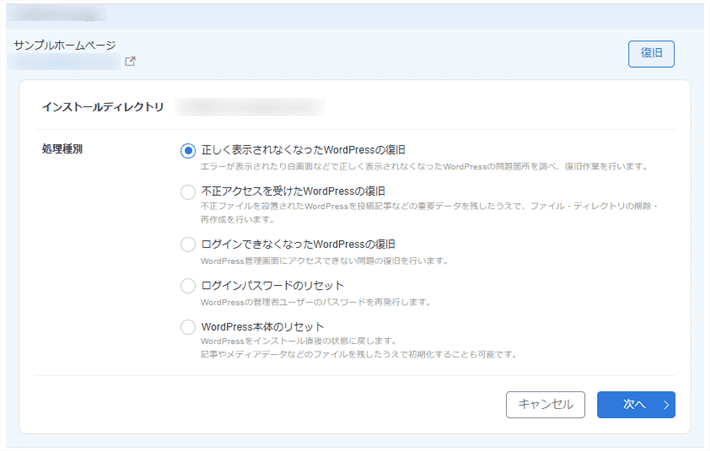Click description text starting エラーが表示されたり
Image resolution: width=710 pixels, height=451 pixels.
point(424,167)
